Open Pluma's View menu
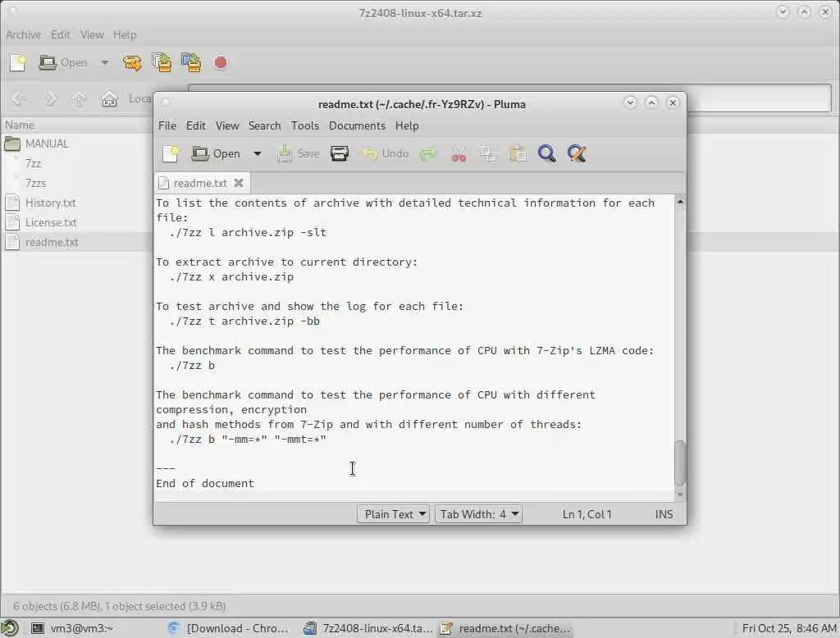The image size is (840, 638). (227, 126)
